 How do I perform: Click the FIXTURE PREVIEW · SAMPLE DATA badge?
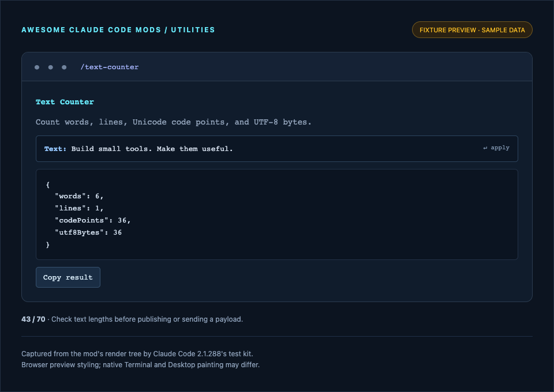click(472, 30)
